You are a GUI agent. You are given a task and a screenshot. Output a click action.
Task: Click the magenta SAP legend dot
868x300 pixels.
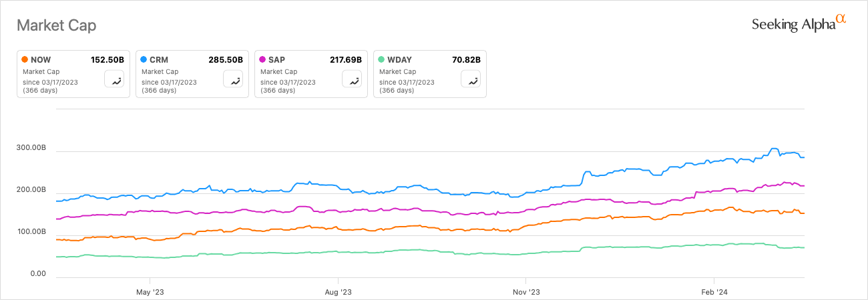coord(263,59)
